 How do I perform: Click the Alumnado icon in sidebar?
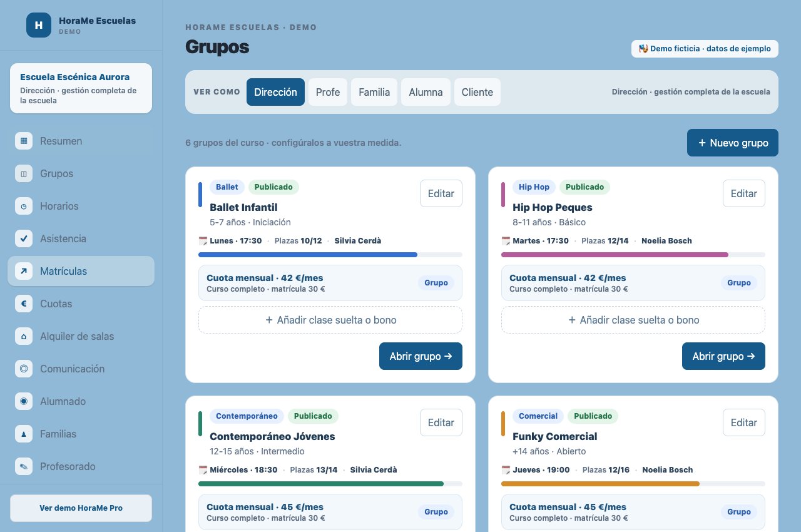[24, 401]
